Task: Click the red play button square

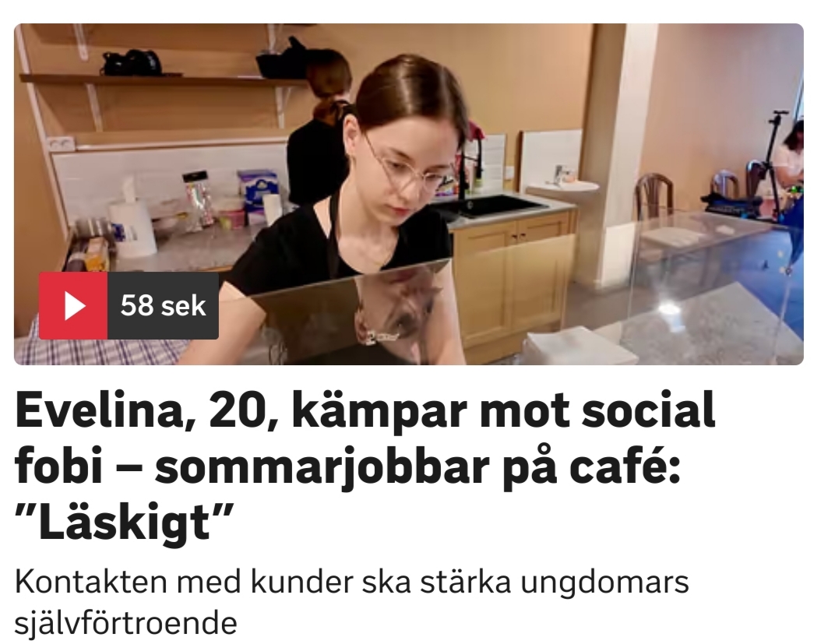Action: click(x=73, y=306)
